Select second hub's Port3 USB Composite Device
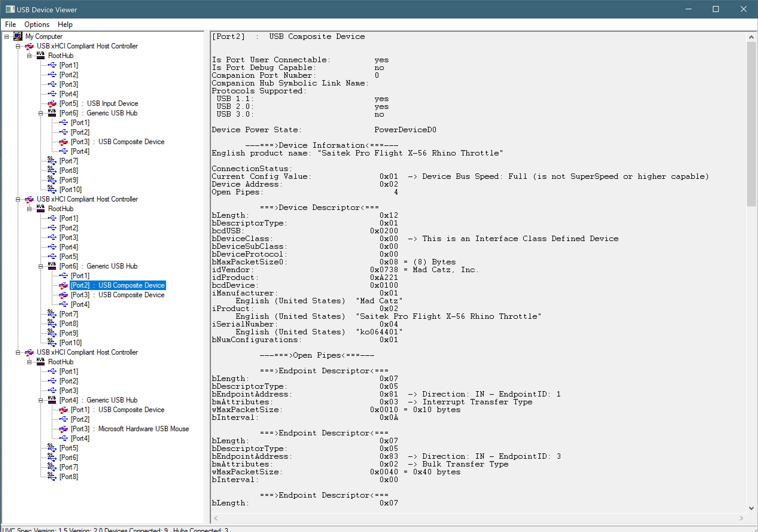The width and height of the screenshot is (758, 532). [x=118, y=295]
